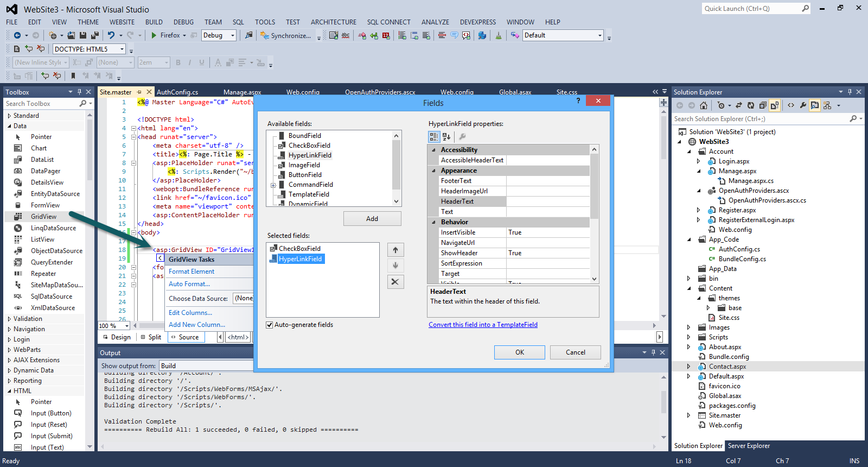Click the Home icon in Solution Explorer
This screenshot has height=467, width=868.
tap(704, 105)
